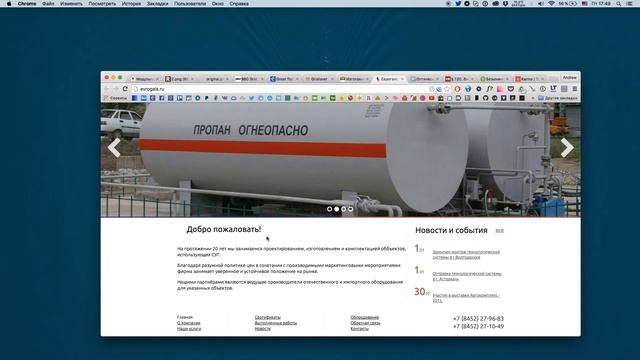Open the О компании footer link

[x=189, y=323]
